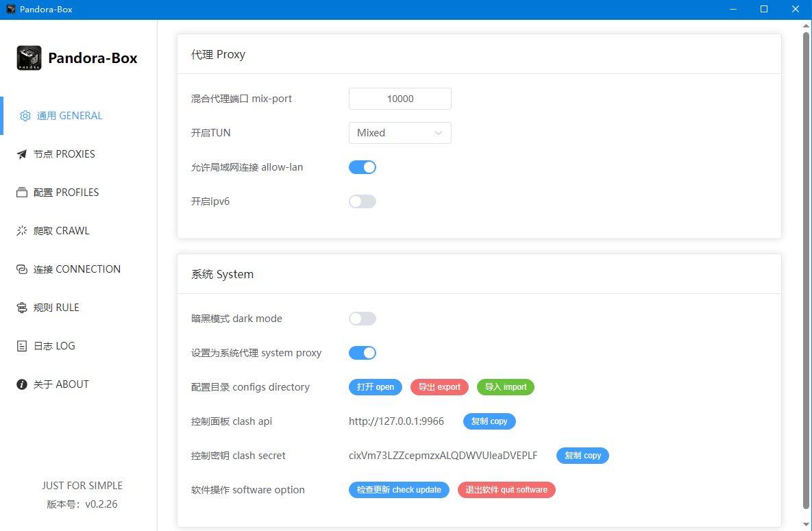Click the PROFILES folder icon
The width and height of the screenshot is (812, 531).
(22, 193)
